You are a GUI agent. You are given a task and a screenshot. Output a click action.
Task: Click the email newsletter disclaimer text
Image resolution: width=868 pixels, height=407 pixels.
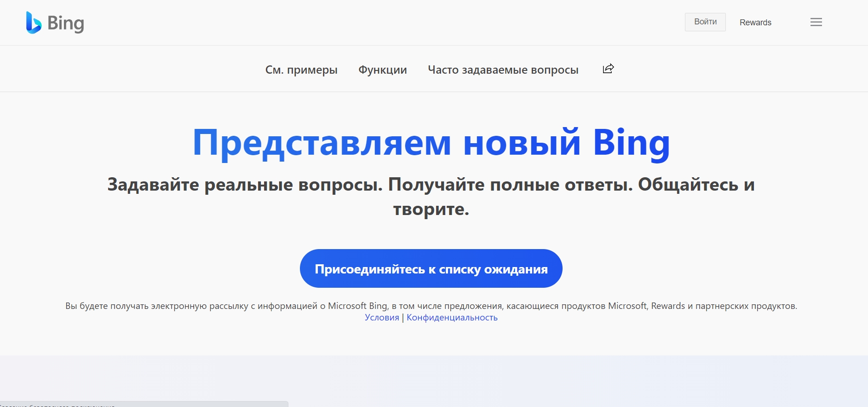[431, 306]
